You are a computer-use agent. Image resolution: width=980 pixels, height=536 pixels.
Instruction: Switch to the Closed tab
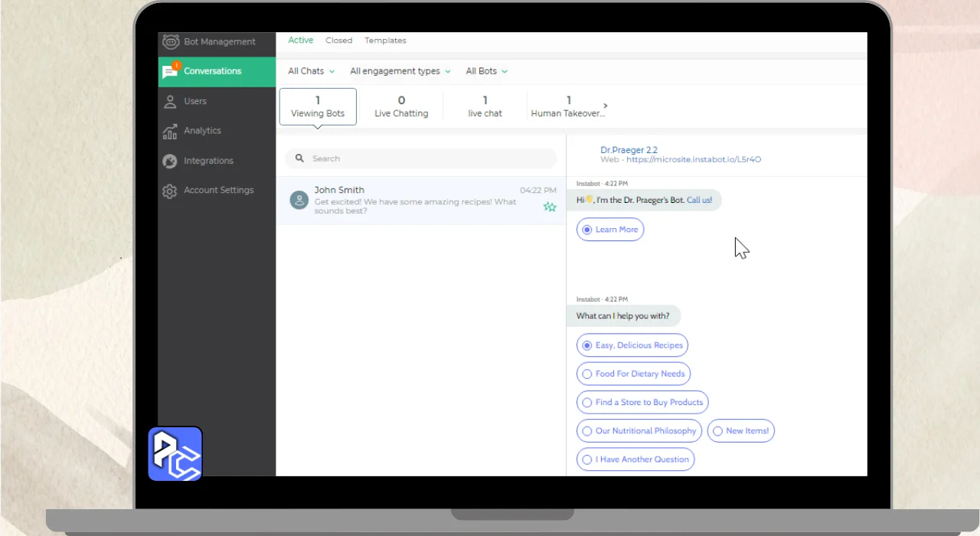[338, 41]
